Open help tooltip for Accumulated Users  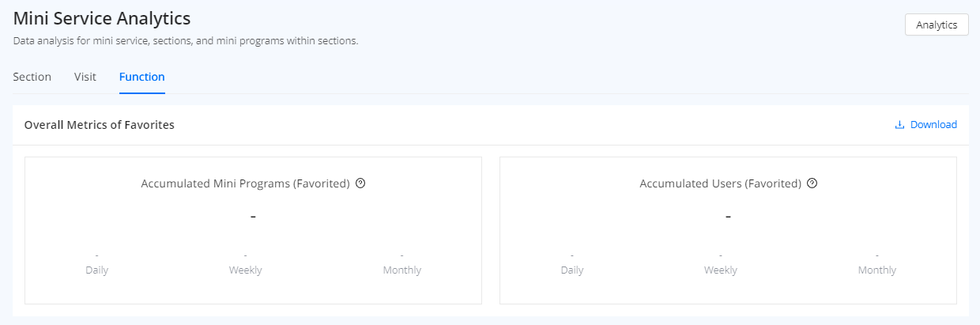click(x=812, y=183)
